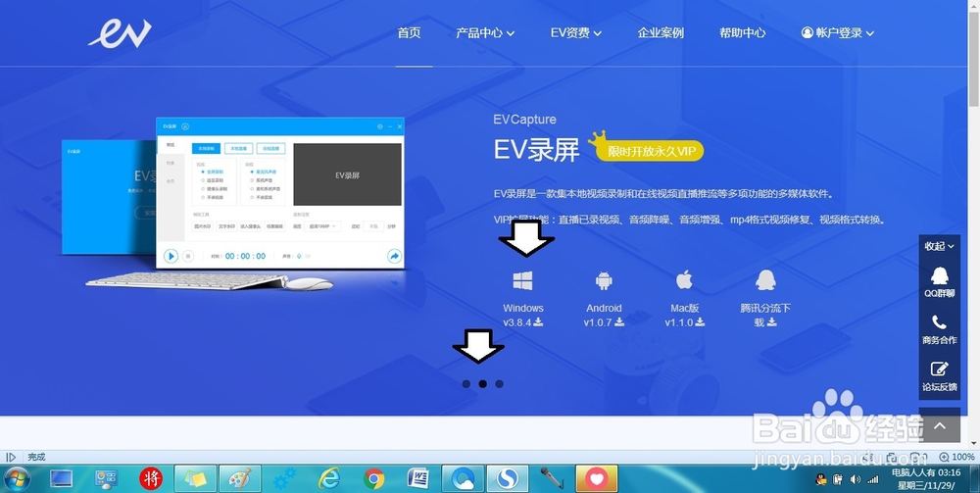980x493 pixels.
Task: Download the Windows v3.8.4 version
Action: (x=523, y=299)
